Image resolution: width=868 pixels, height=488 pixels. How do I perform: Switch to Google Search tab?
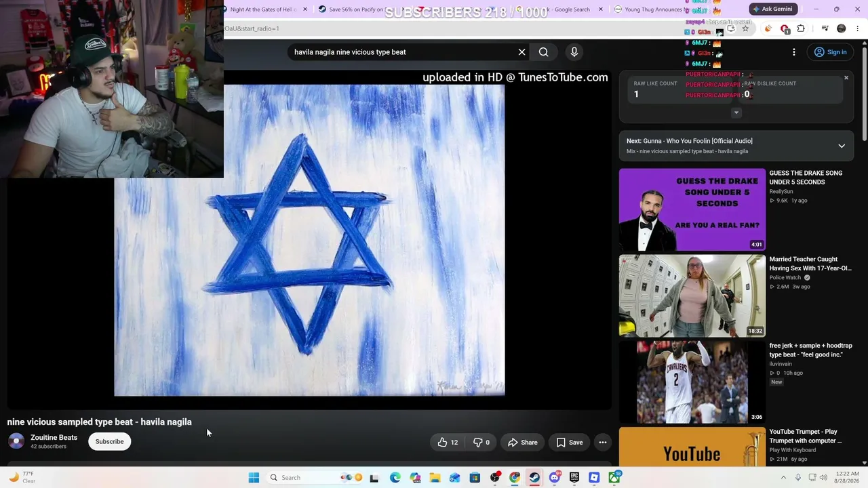point(556,9)
